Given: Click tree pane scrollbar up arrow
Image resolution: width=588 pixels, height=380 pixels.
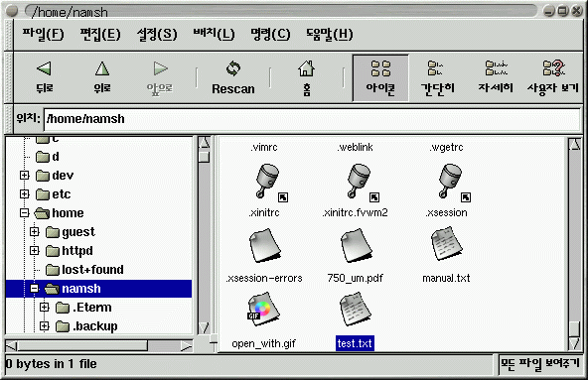Looking at the screenshot, I should pyautogui.click(x=204, y=143).
